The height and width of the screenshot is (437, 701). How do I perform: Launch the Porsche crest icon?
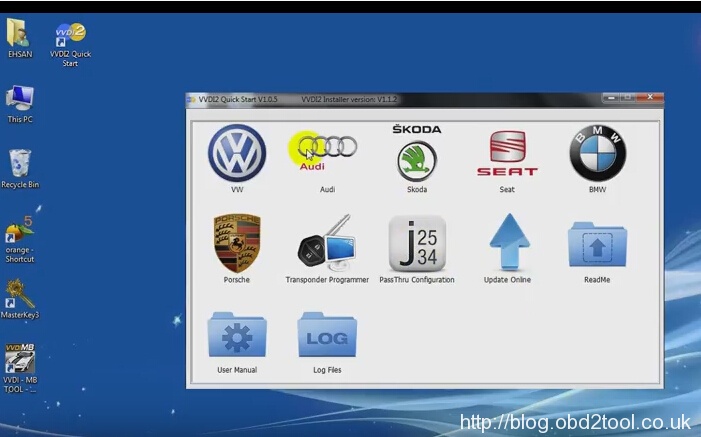click(237, 243)
